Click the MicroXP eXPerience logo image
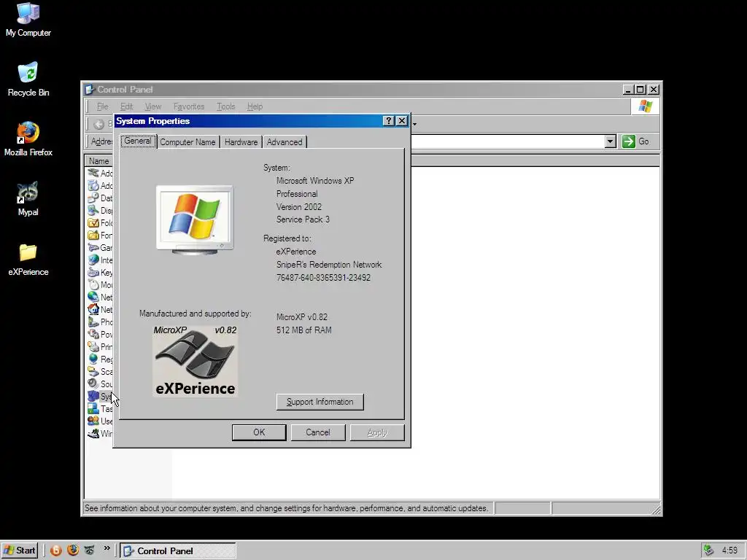747x560 pixels. tap(196, 361)
